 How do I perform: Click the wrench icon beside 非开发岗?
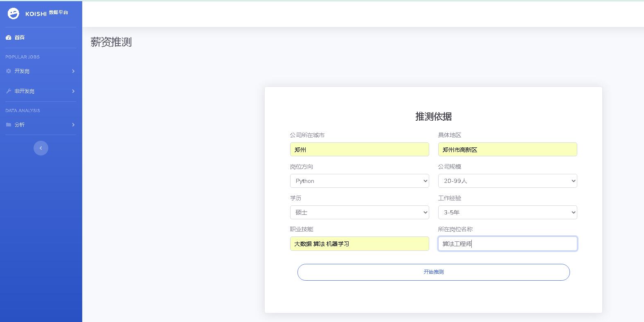pyautogui.click(x=8, y=91)
